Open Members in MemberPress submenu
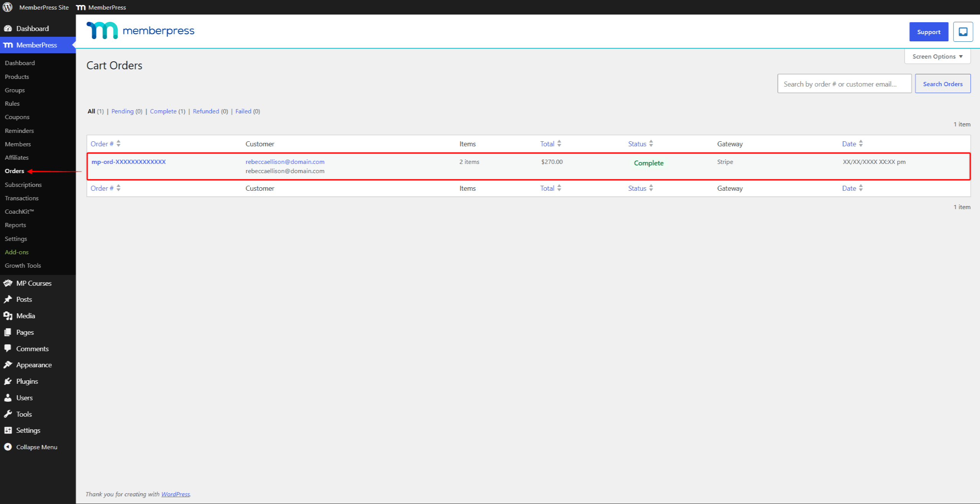 tap(18, 144)
